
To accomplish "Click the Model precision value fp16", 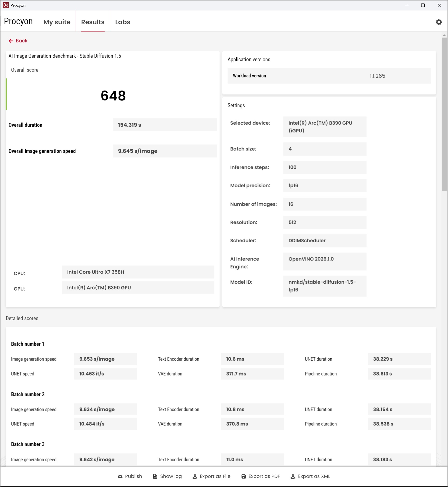I will (325, 186).
